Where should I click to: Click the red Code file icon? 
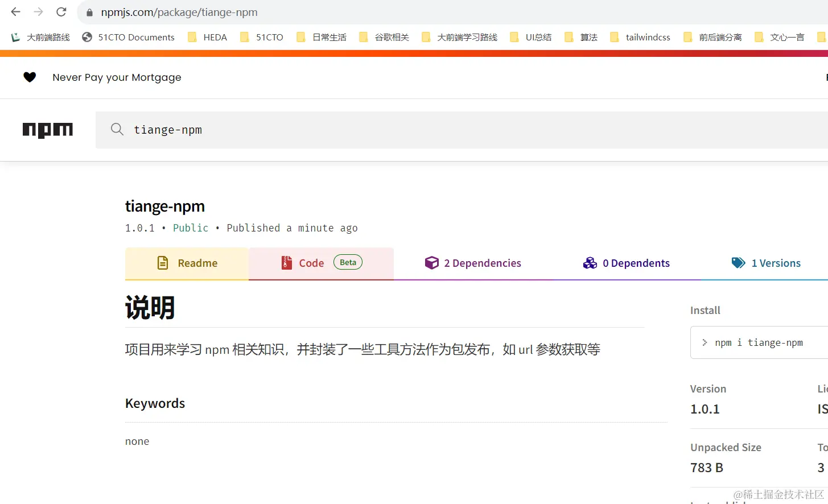pyautogui.click(x=287, y=263)
